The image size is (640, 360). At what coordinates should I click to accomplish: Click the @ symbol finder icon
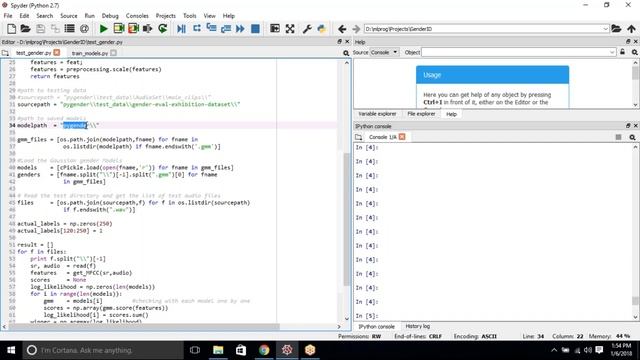click(x=84, y=29)
